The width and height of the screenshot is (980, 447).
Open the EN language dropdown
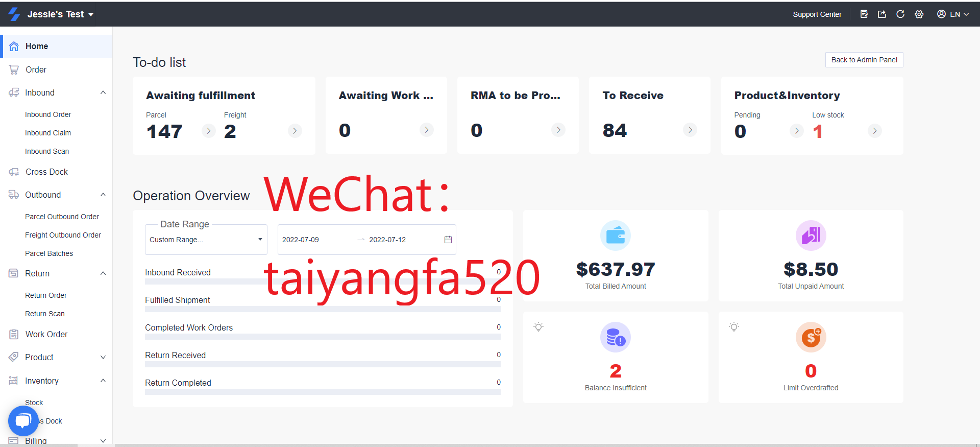pos(953,14)
